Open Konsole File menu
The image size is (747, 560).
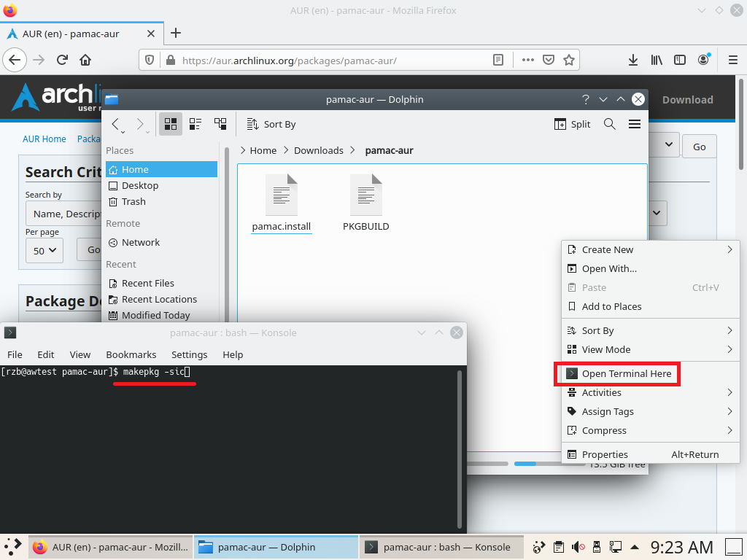pos(15,355)
